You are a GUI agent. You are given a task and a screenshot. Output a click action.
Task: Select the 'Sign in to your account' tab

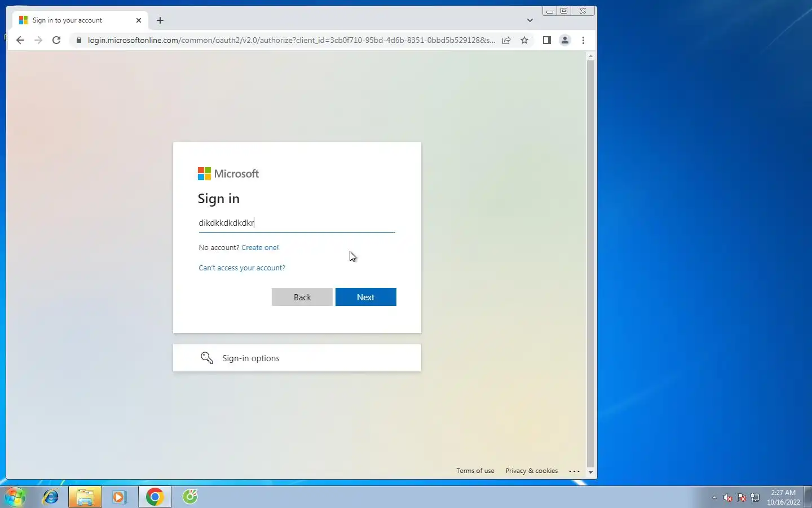79,20
